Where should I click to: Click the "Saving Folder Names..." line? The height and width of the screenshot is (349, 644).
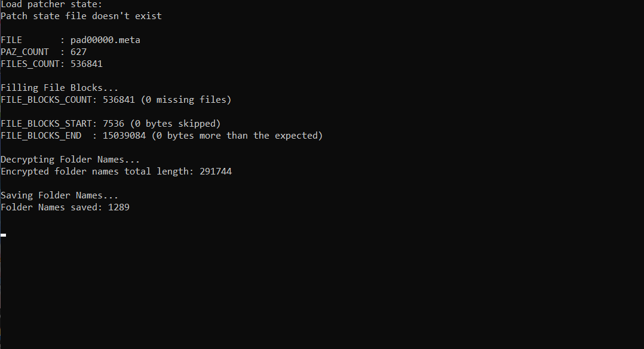60,195
